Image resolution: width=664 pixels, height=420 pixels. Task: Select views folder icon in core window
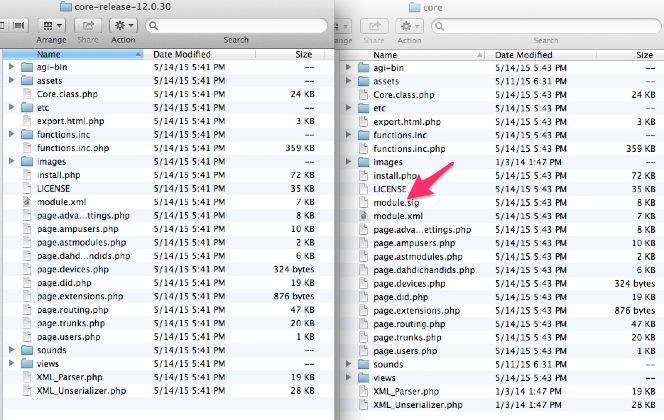coord(364,378)
